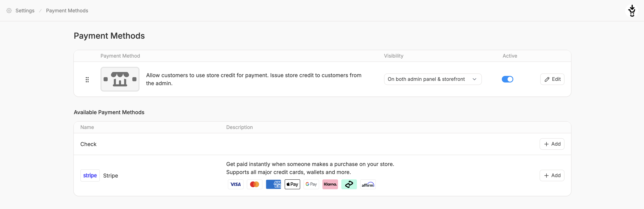Viewport: 644px width, 209px height.
Task: Click the 'Check' row name
Action: 88,144
